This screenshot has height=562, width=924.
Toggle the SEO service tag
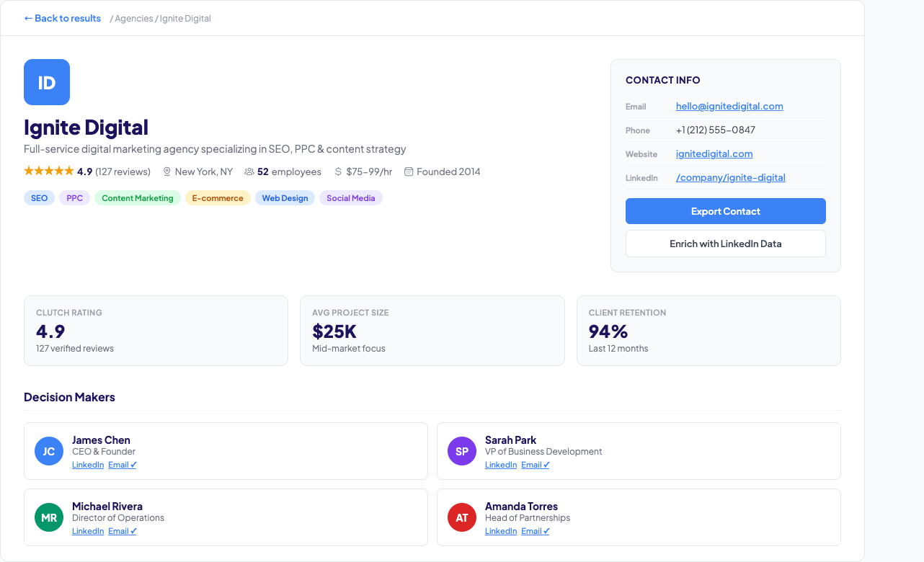(39, 197)
